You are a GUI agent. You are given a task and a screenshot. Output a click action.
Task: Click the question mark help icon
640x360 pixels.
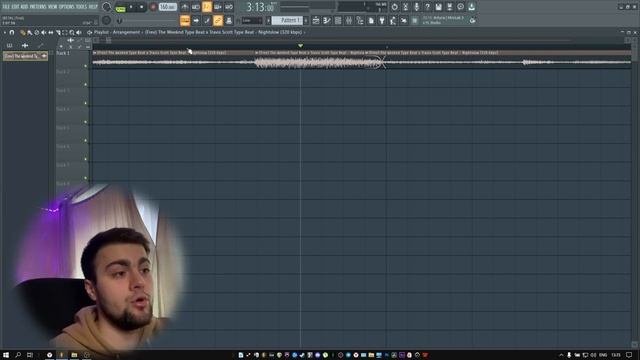[x=427, y=7]
